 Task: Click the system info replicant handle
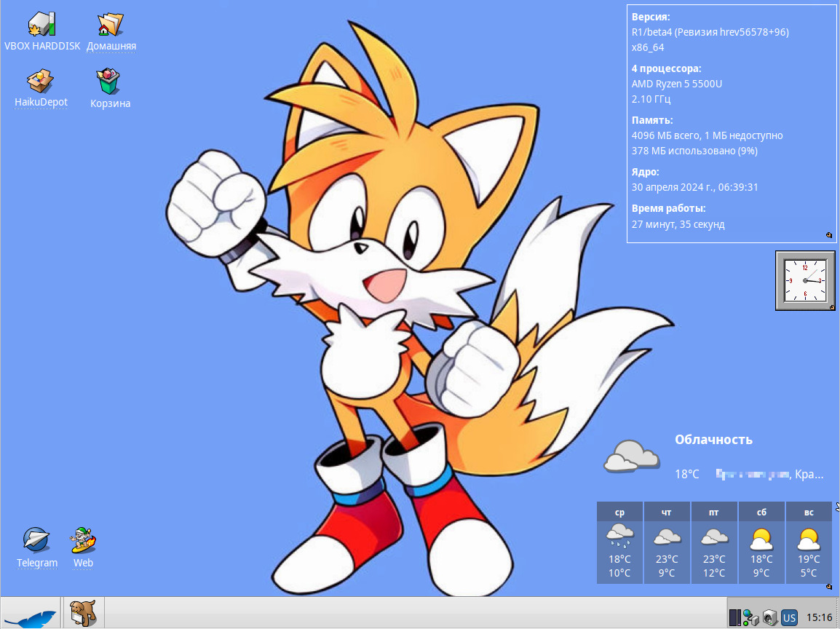(830, 235)
